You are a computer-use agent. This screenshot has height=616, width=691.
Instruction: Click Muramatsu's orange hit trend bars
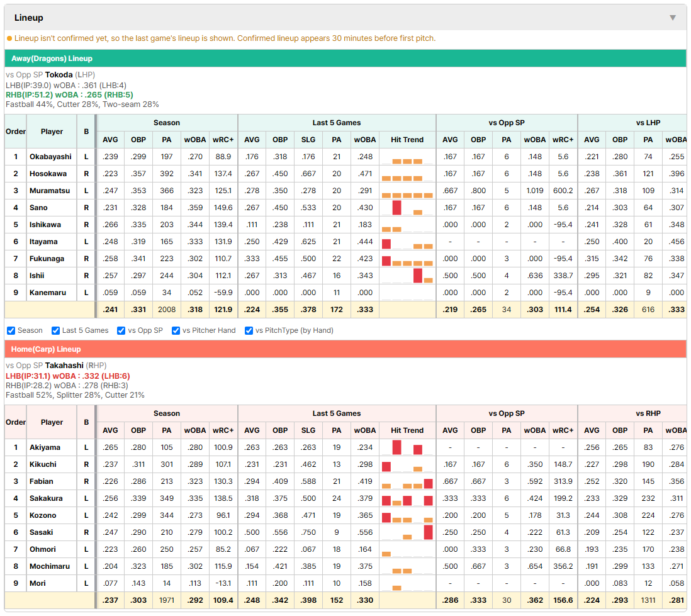(407, 195)
